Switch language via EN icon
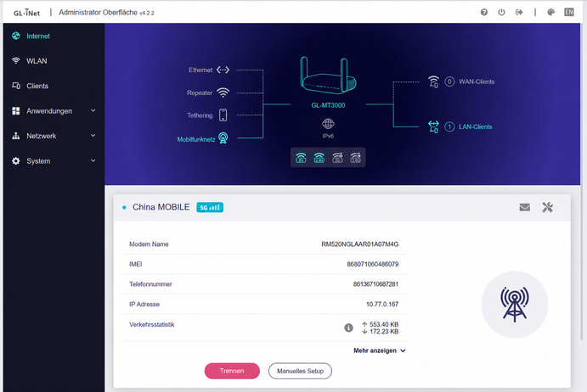 (x=568, y=13)
